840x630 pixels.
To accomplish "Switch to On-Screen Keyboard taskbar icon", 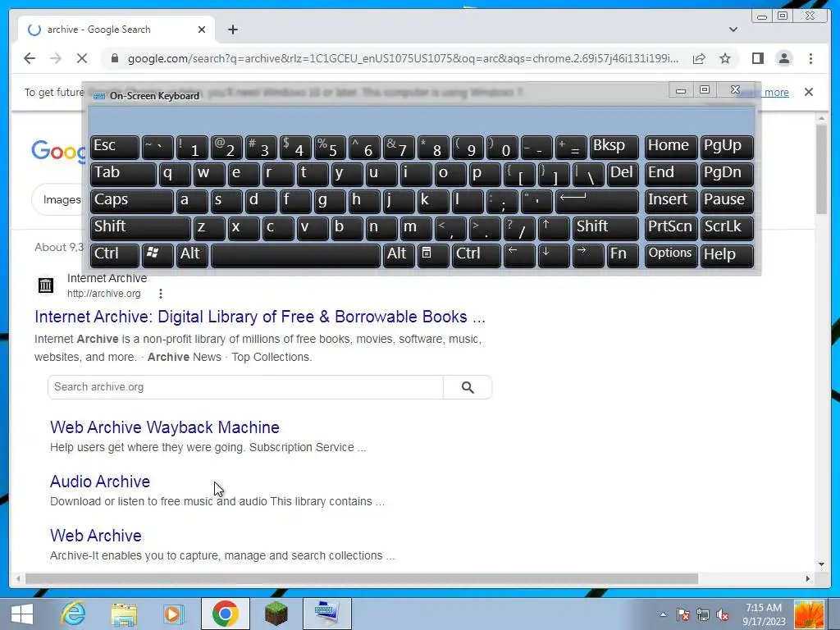I will tap(326, 614).
